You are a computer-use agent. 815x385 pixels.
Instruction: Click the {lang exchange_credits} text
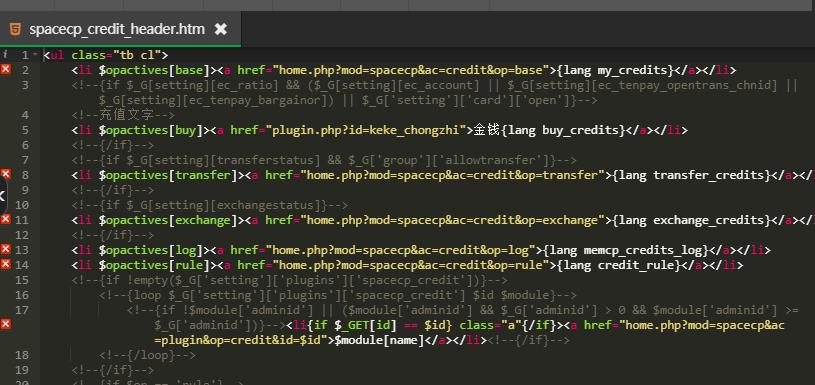691,220
